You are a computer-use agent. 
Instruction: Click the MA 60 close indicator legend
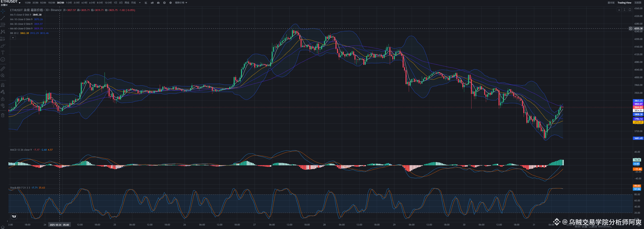pyautogui.click(x=26, y=28)
